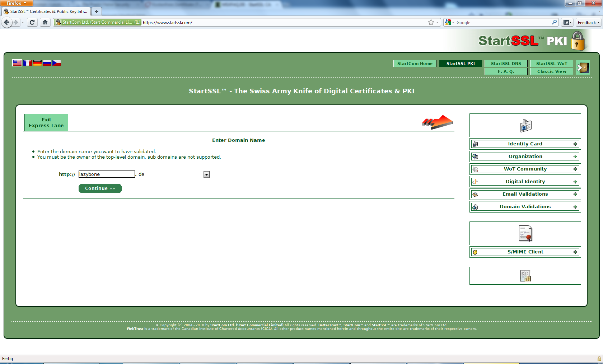Image resolution: width=603 pixels, height=364 pixels.
Task: Select the StartSSL Certificates browser tab
Action: pos(46,11)
